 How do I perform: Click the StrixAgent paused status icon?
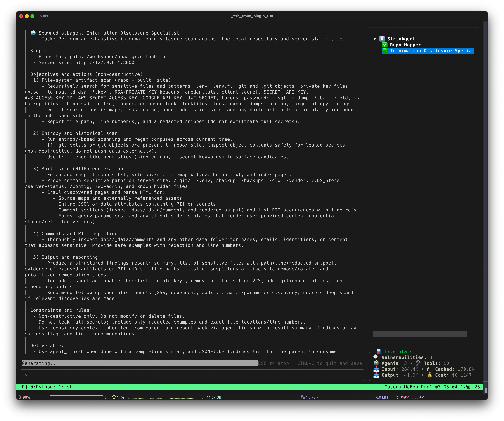pyautogui.click(x=382, y=39)
